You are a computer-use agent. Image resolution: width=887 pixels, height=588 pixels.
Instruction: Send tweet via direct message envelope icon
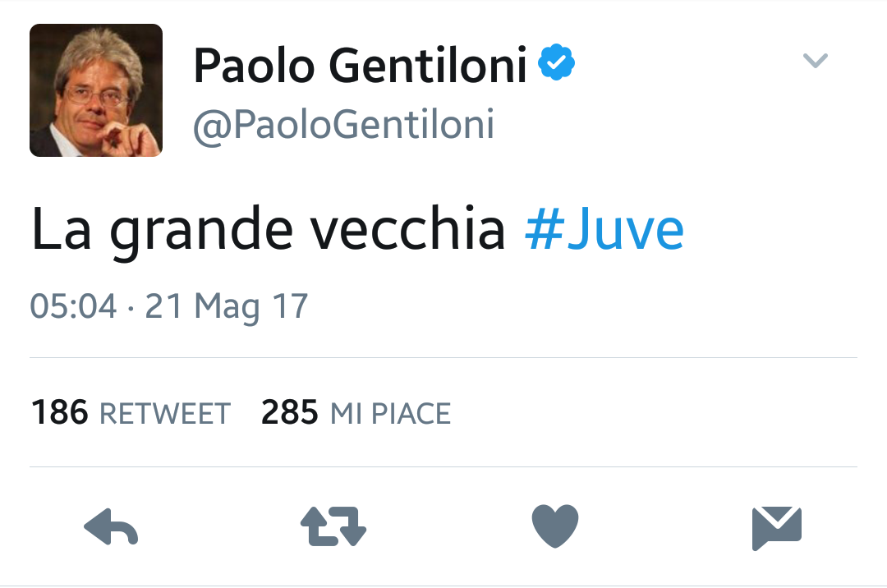(776, 527)
